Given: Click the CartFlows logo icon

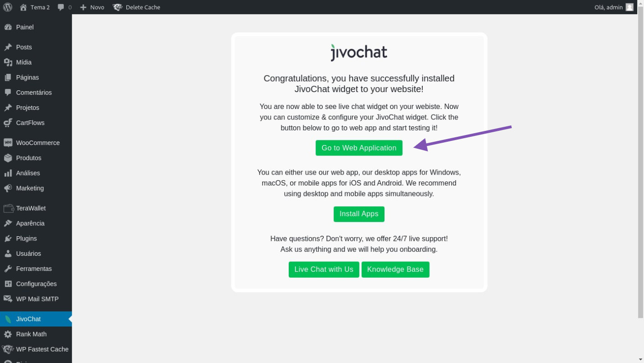Looking at the screenshot, I should 8,123.
